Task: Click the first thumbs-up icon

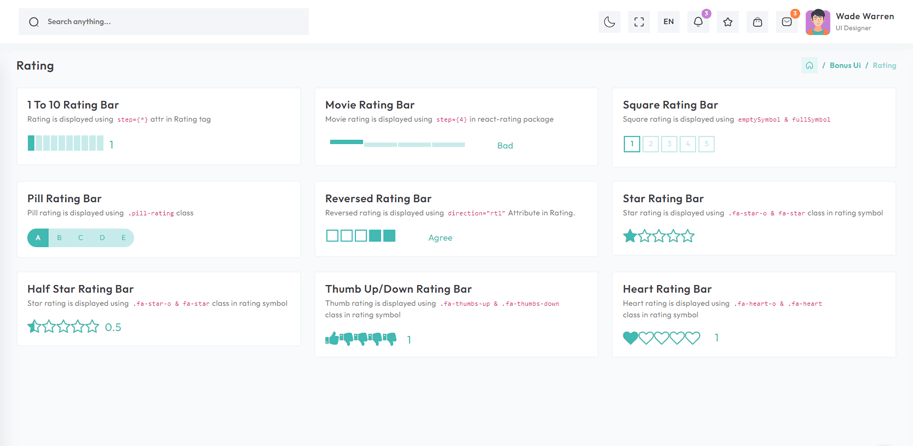Action: click(x=332, y=340)
